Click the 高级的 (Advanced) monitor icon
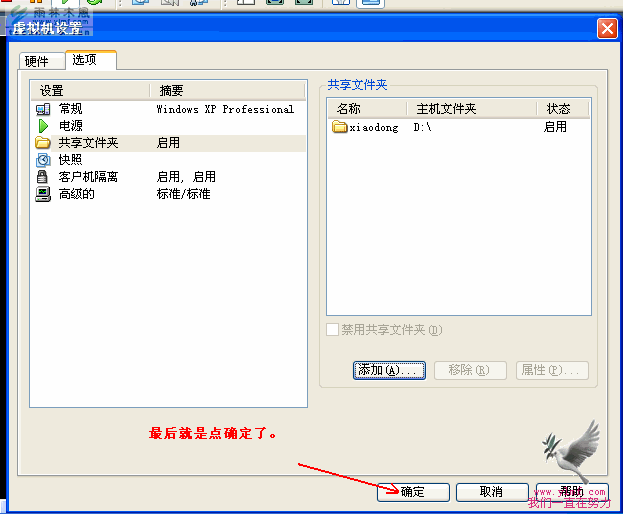 point(43,194)
